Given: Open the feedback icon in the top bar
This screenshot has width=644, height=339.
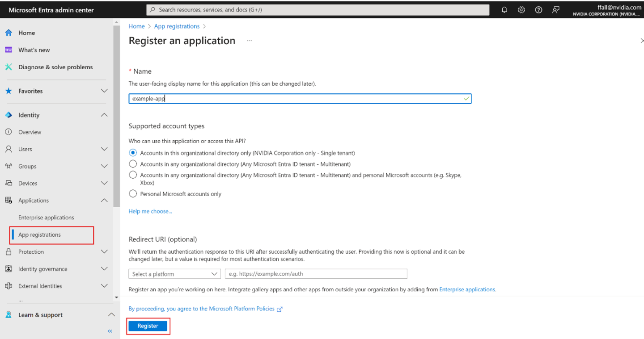Looking at the screenshot, I should [x=555, y=10].
